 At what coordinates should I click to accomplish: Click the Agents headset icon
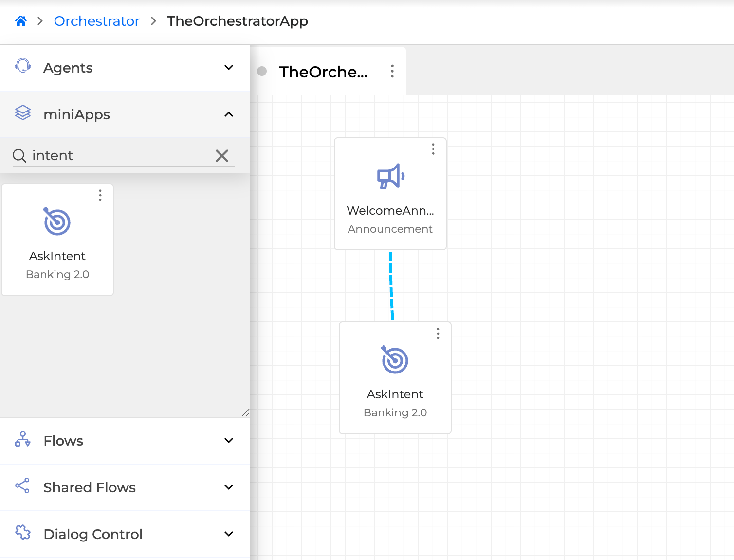[23, 66]
